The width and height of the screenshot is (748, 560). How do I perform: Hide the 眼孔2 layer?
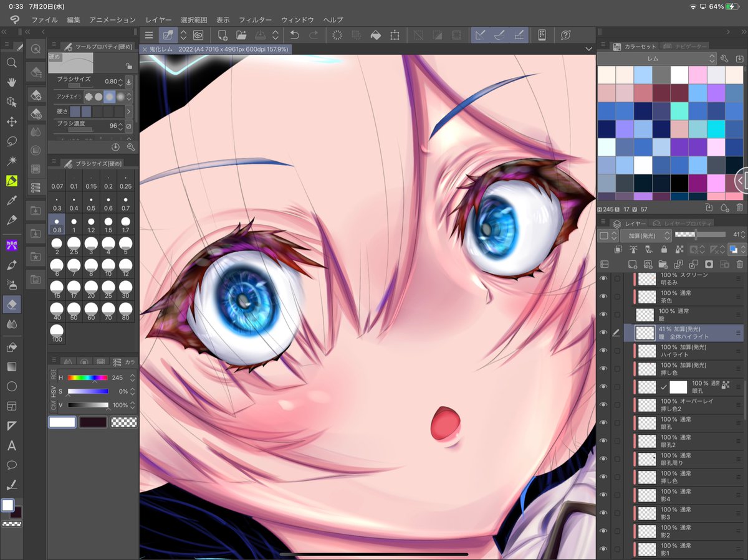[603, 441]
